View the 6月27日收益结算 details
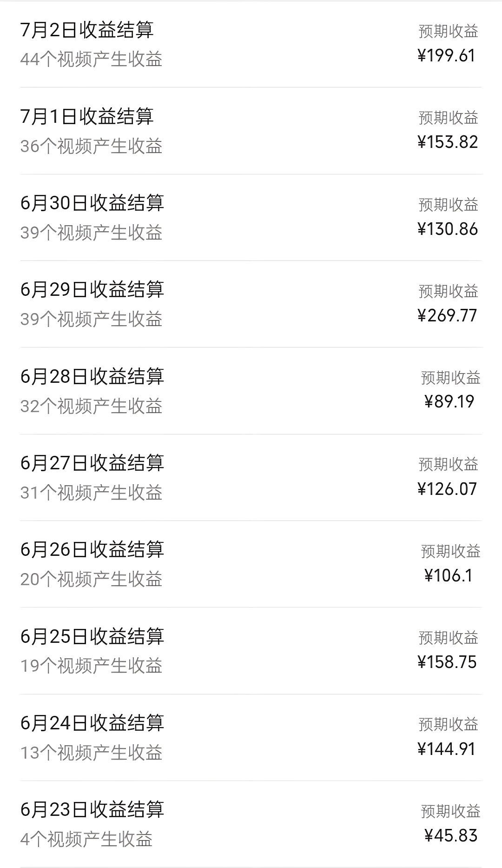The height and width of the screenshot is (868, 502). 92,463
